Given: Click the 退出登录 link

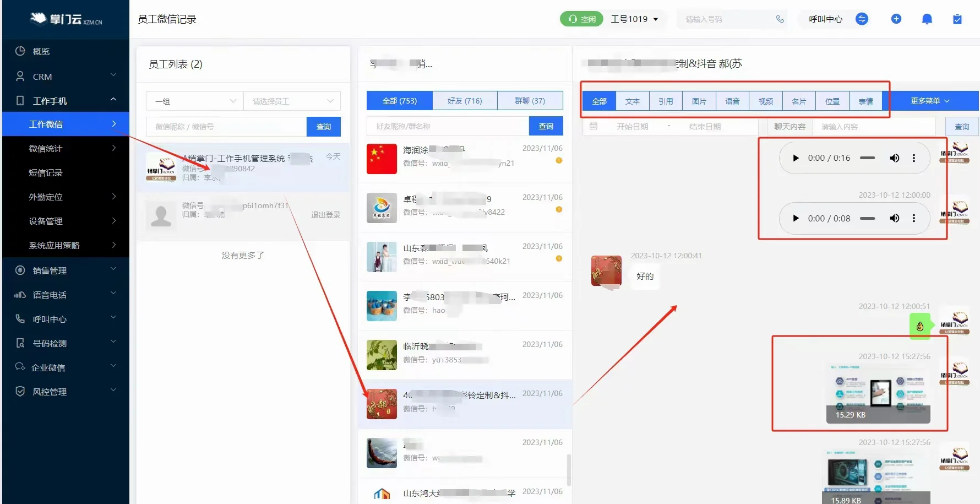Looking at the screenshot, I should [x=326, y=215].
